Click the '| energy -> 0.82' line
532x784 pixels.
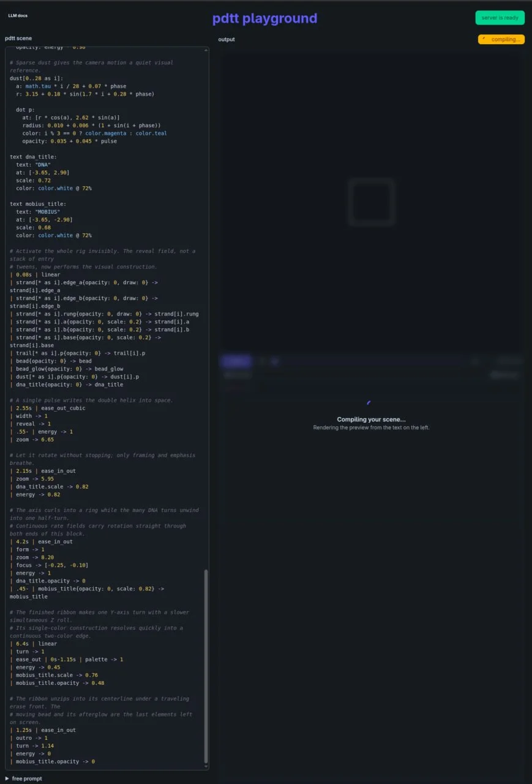[35, 495]
